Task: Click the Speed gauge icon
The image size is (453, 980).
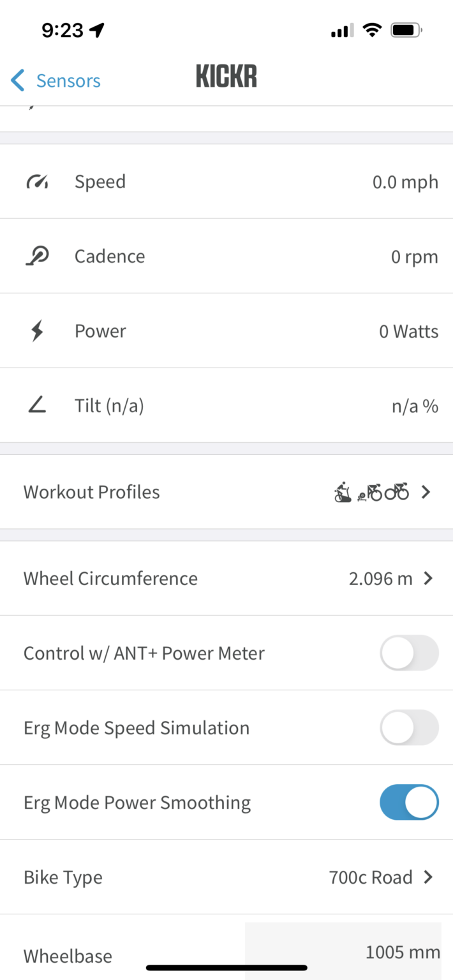Action: point(36,181)
